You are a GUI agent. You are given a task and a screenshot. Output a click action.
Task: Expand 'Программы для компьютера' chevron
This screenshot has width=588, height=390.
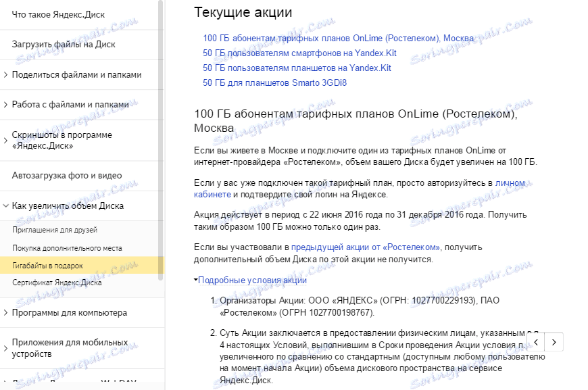click(5, 313)
